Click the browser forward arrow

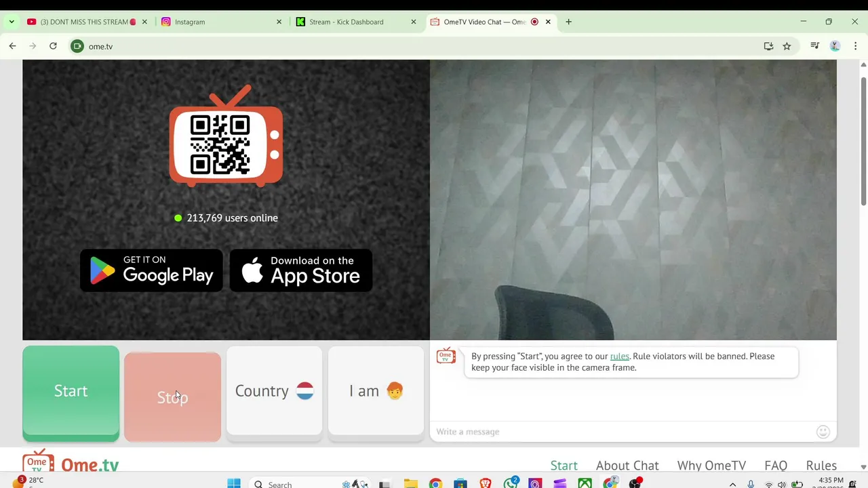tap(33, 46)
